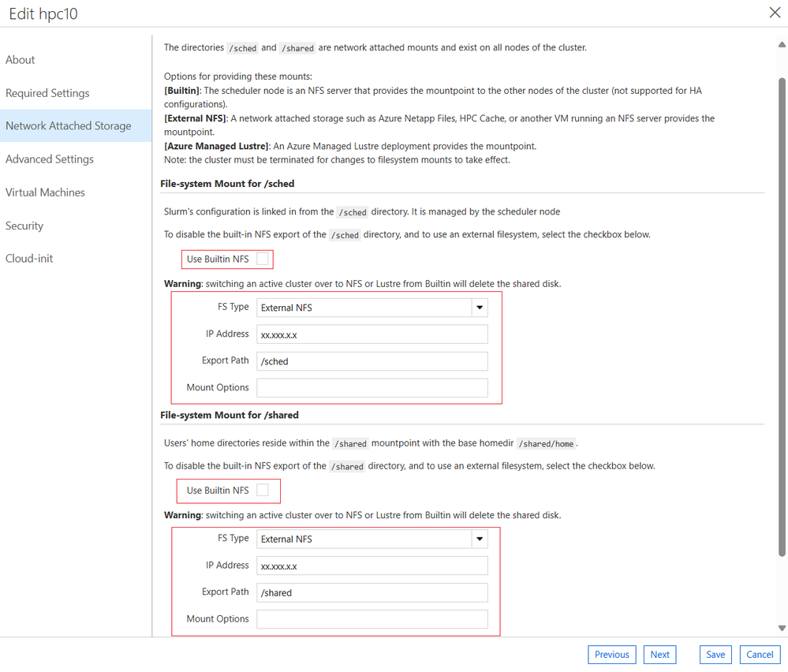Click the 'File-system Mount for /sched' heading
Screen dimensions: 788x672
click(x=227, y=184)
